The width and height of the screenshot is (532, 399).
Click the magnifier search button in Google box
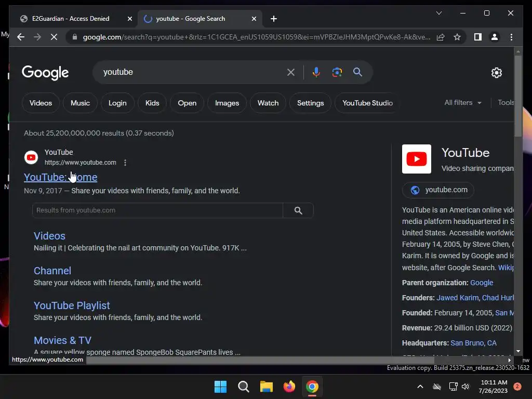tap(357, 72)
